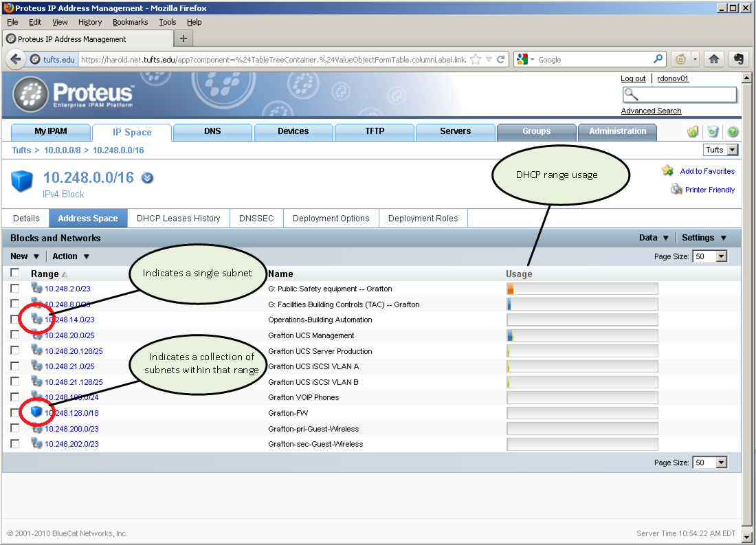Click the blue block icon for 10.248.128.0/18
Screen dimensions: 756x545
point(36,412)
